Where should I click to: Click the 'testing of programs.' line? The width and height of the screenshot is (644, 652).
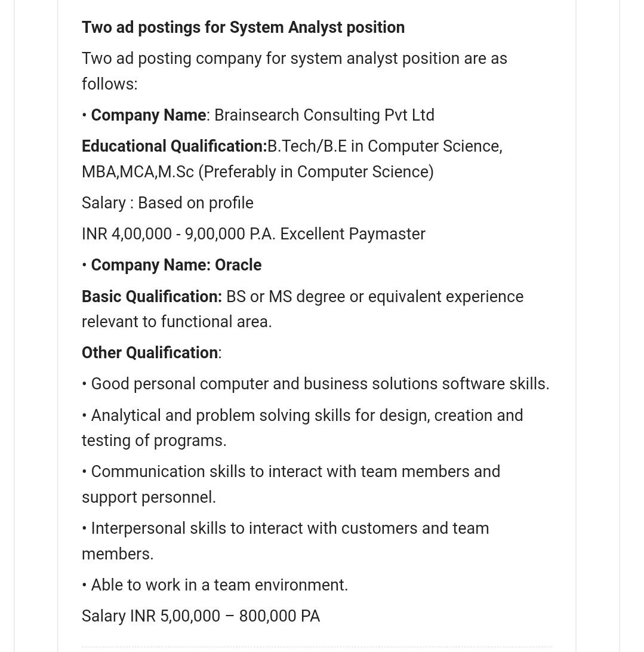[x=154, y=441]
